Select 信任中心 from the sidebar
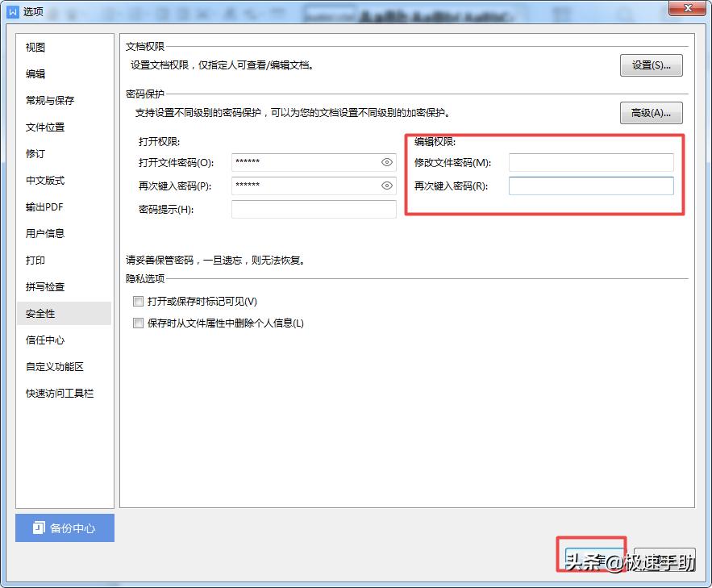 [44, 340]
